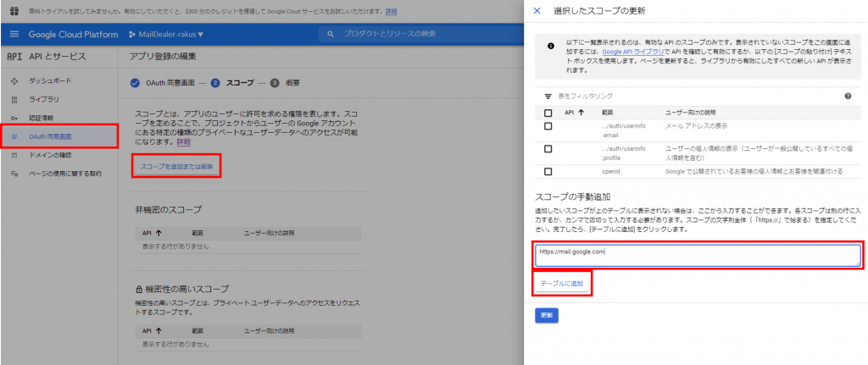Image resolution: width=868 pixels, height=365 pixels.
Task: Sort panel table by API arrow
Action: coord(581,113)
